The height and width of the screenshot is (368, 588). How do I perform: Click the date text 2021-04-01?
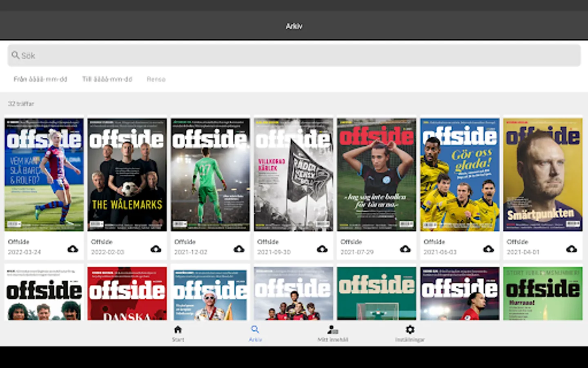(523, 252)
